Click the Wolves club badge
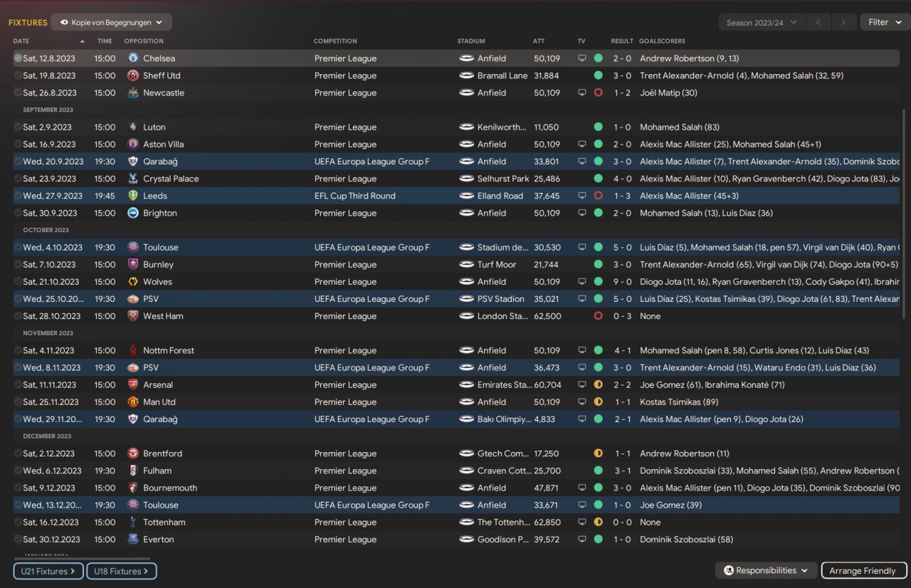This screenshot has width=911, height=588. point(133,282)
